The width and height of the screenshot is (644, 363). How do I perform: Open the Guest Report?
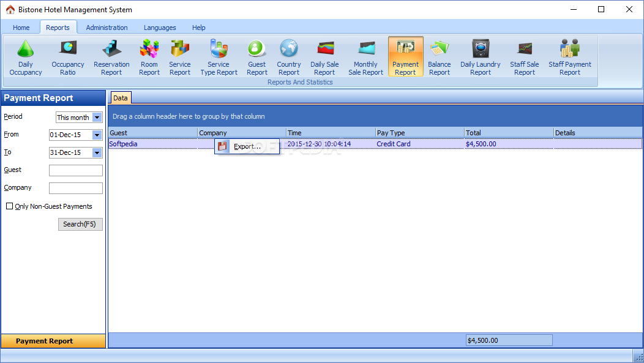pyautogui.click(x=257, y=57)
